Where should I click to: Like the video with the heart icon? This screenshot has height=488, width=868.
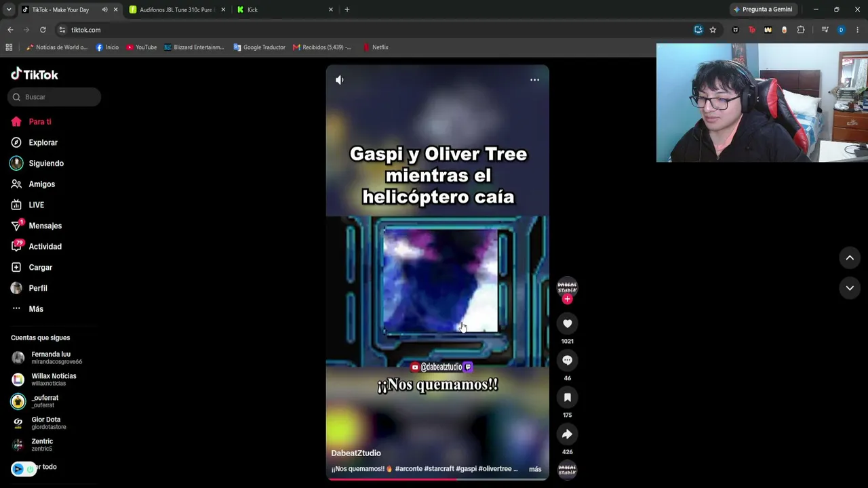point(568,324)
